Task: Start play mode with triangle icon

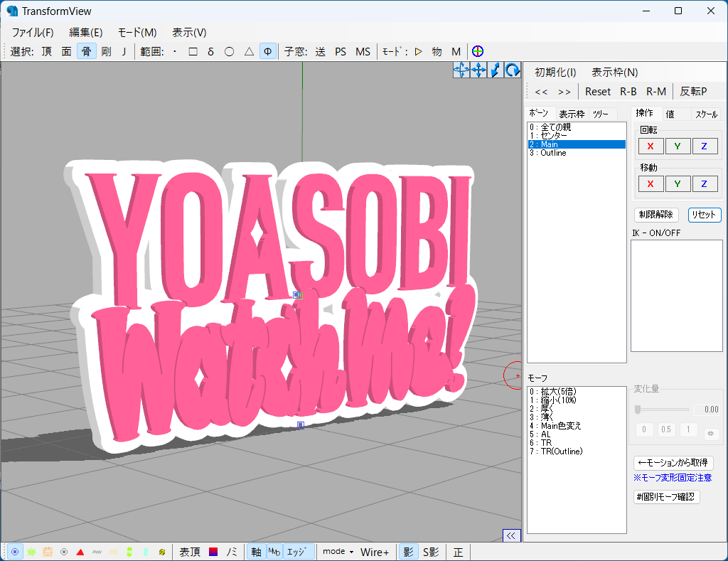Action: tap(418, 51)
